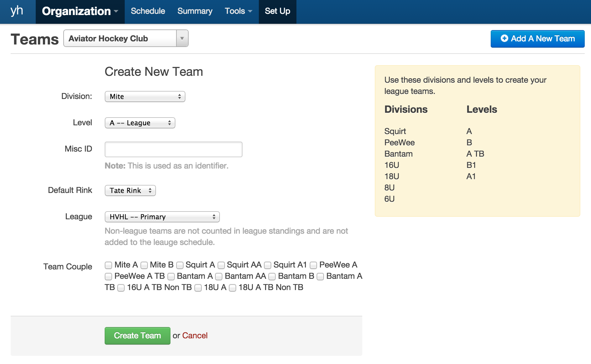Check the Mite A checkbox
Screen dimensions: 591x364
tap(108, 265)
